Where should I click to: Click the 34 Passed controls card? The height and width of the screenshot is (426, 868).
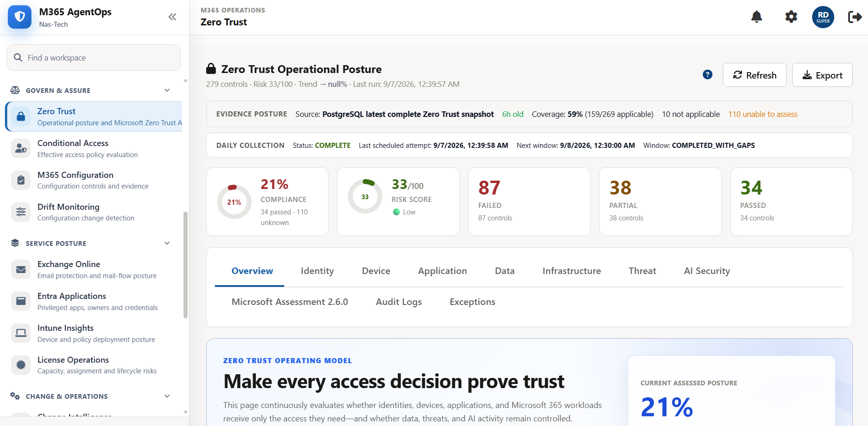(791, 201)
